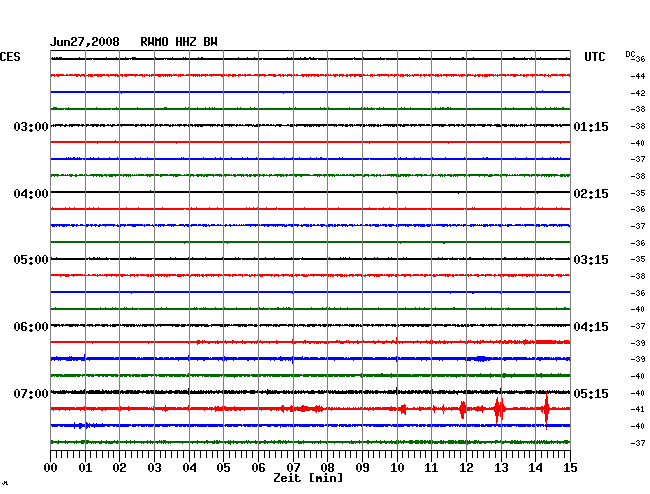Screen dimensions: 650x494
Task: Click the 07:00 time label
Action: (x=31, y=393)
